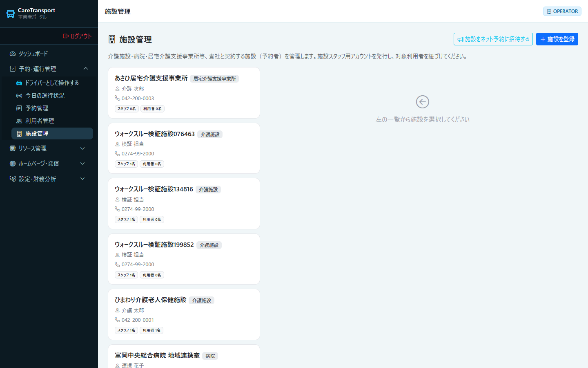Click the ログアウト link
The width and height of the screenshot is (588, 368).
pyautogui.click(x=77, y=36)
